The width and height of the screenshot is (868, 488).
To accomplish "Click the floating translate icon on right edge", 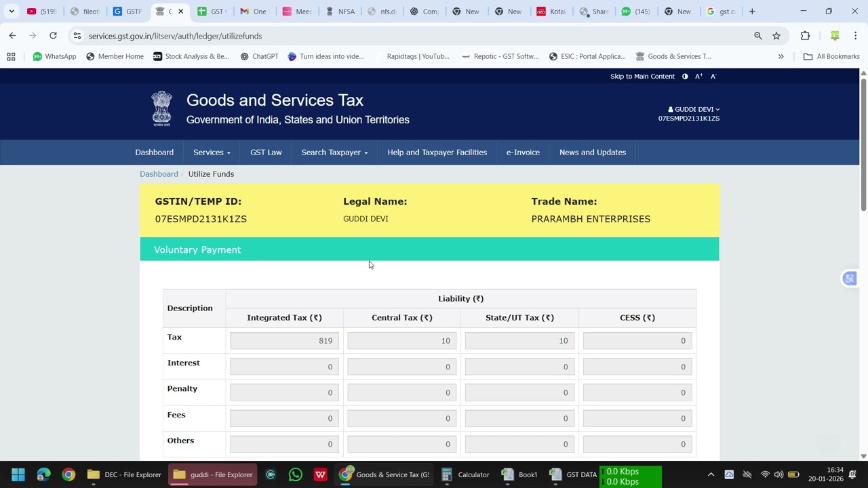I will pos(850,279).
